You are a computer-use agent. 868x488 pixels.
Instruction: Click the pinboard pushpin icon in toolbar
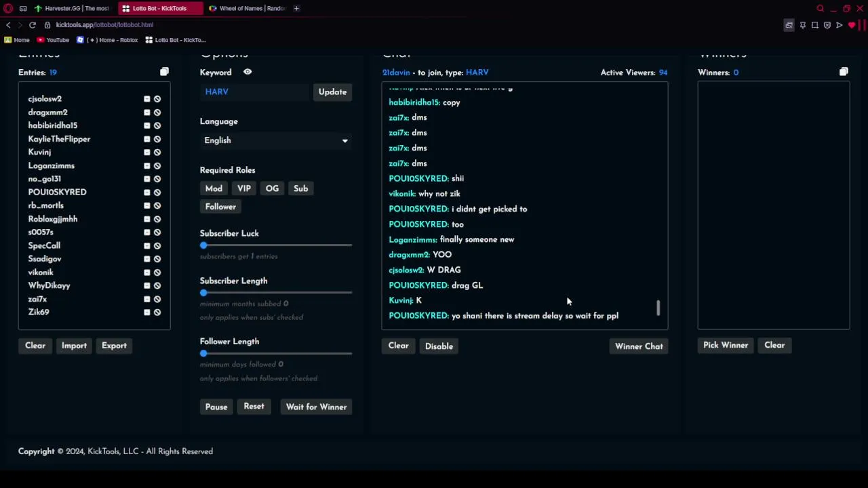point(803,25)
